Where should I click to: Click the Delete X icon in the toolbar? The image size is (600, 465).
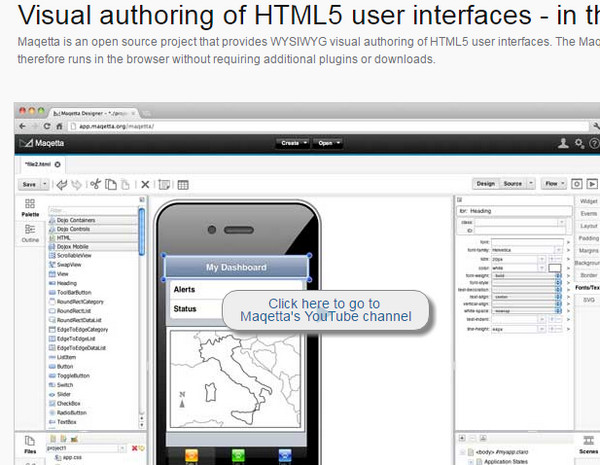(145, 184)
